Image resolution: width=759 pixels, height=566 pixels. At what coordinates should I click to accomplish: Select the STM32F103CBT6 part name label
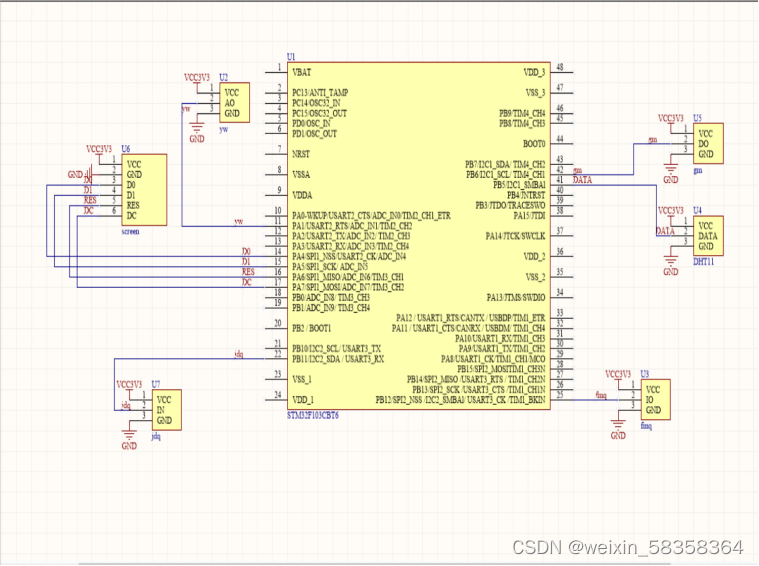tap(313, 415)
